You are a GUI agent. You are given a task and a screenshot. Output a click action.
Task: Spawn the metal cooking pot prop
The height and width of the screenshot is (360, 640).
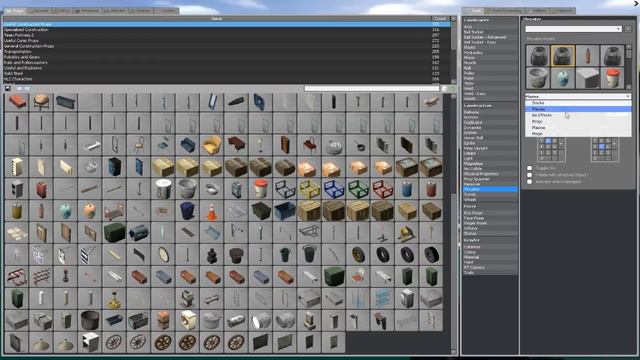pyautogui.click(x=212, y=321)
